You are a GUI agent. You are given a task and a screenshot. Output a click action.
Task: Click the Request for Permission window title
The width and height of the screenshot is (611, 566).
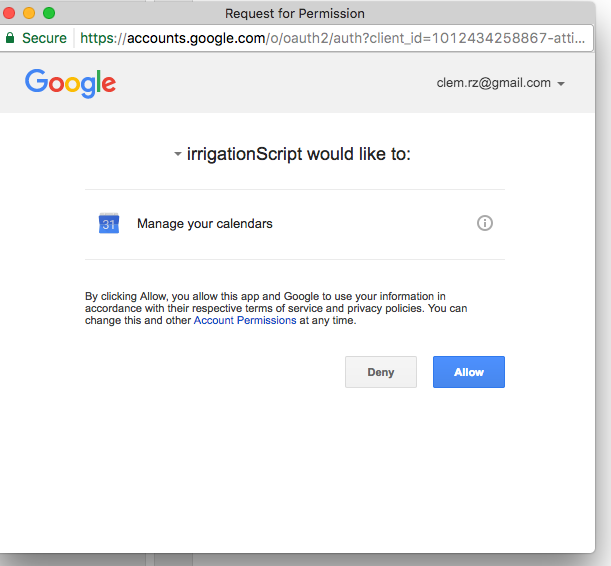click(295, 13)
